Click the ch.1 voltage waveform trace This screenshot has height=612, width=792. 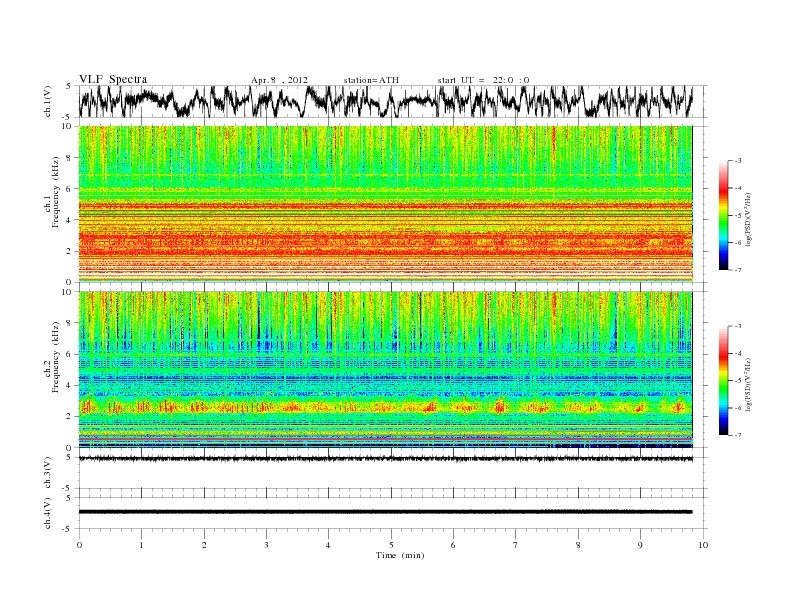(385, 101)
